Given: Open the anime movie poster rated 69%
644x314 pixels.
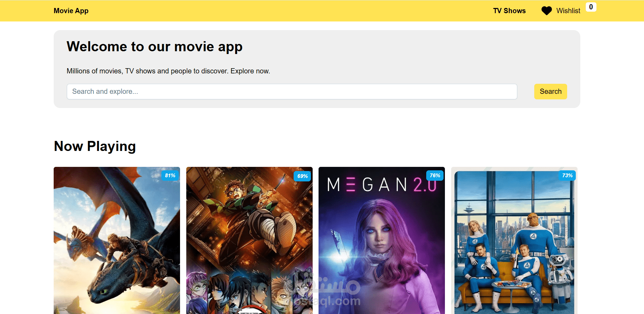Looking at the screenshot, I should coord(249,240).
